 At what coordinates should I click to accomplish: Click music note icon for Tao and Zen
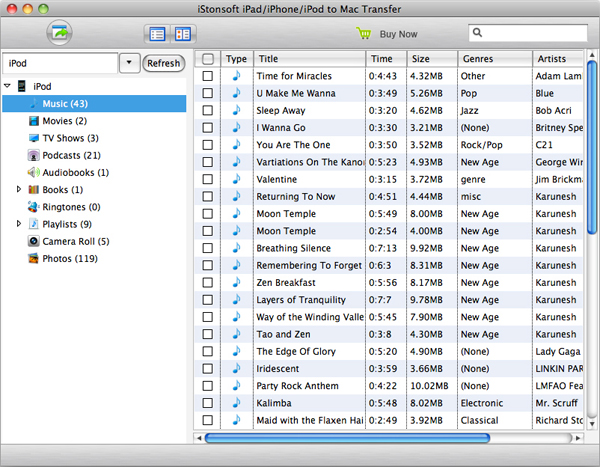pyautogui.click(x=236, y=334)
